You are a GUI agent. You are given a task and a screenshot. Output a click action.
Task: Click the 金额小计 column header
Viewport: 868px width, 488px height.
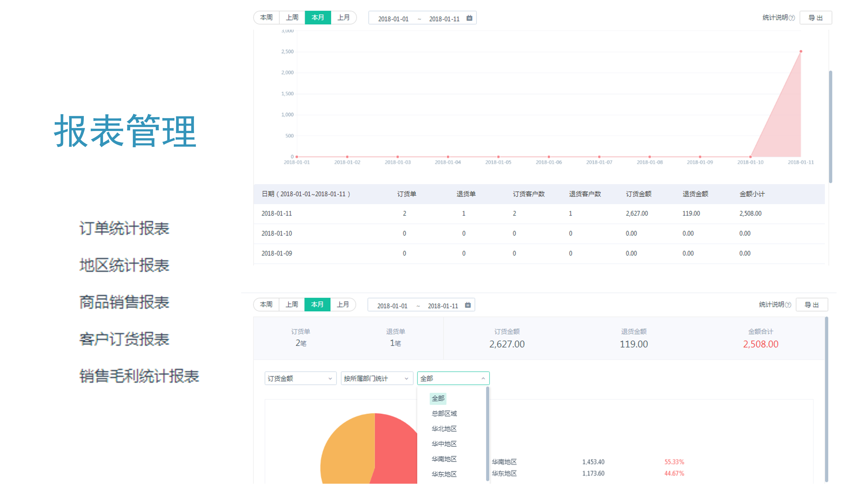coord(752,194)
